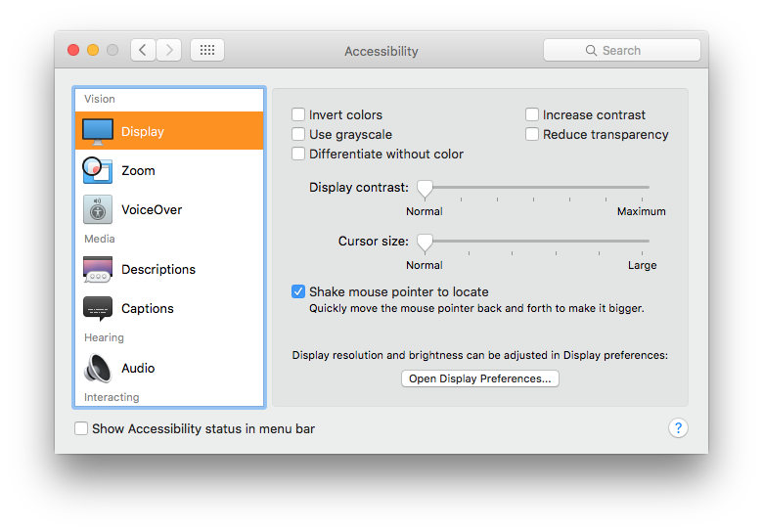Tick Differentiate without color checkbox

[298, 154]
